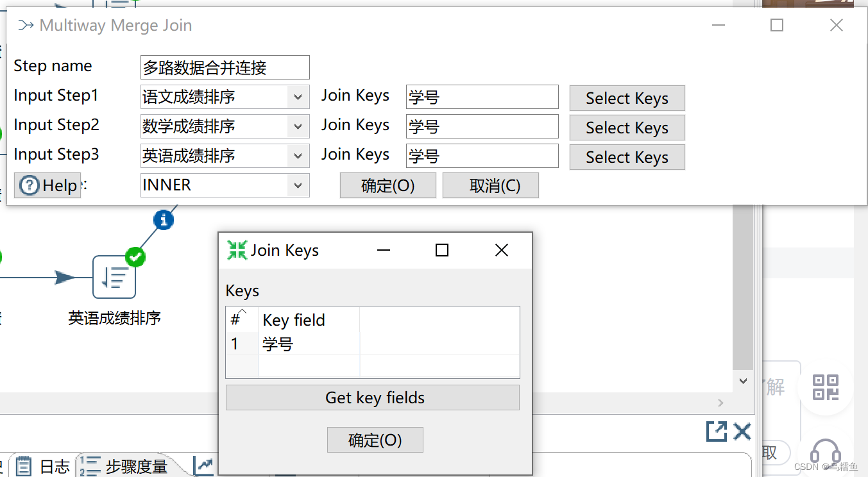Close the preview panel with the X icon
This screenshot has width=868, height=477.
(742, 431)
